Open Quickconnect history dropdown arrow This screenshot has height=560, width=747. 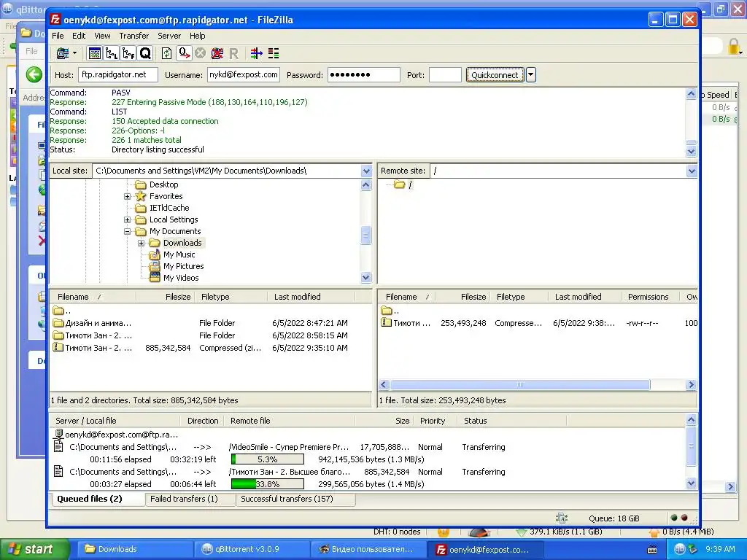pyautogui.click(x=531, y=75)
